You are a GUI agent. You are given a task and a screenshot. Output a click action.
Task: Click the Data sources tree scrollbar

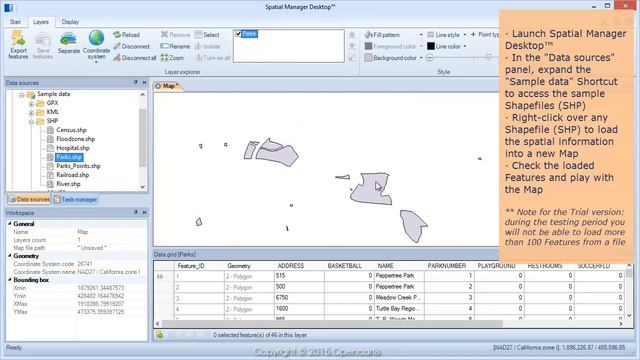(142, 138)
